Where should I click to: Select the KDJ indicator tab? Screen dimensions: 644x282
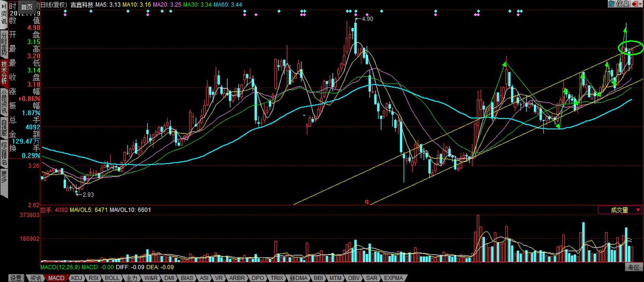pos(76,278)
